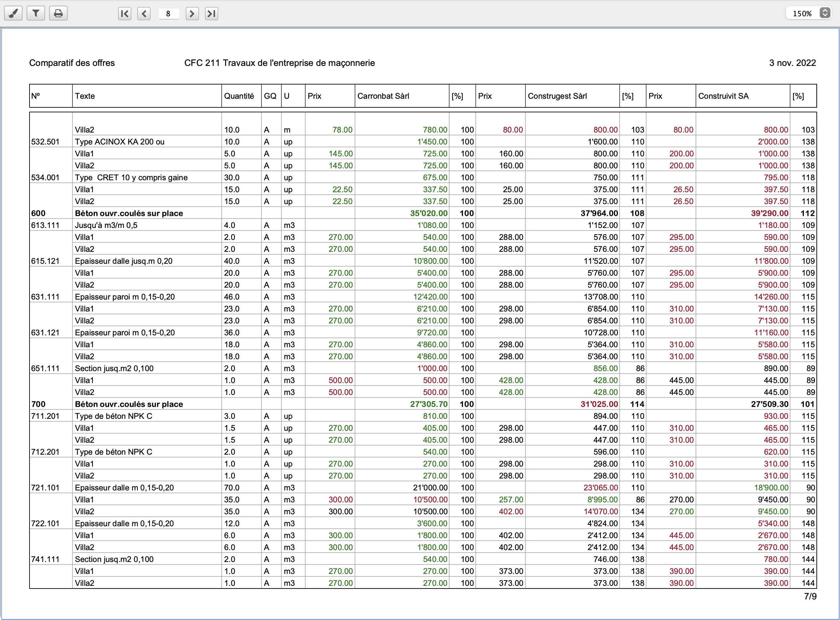The height and width of the screenshot is (620, 840).
Task: Select item number 532.501
Action: click(x=45, y=142)
